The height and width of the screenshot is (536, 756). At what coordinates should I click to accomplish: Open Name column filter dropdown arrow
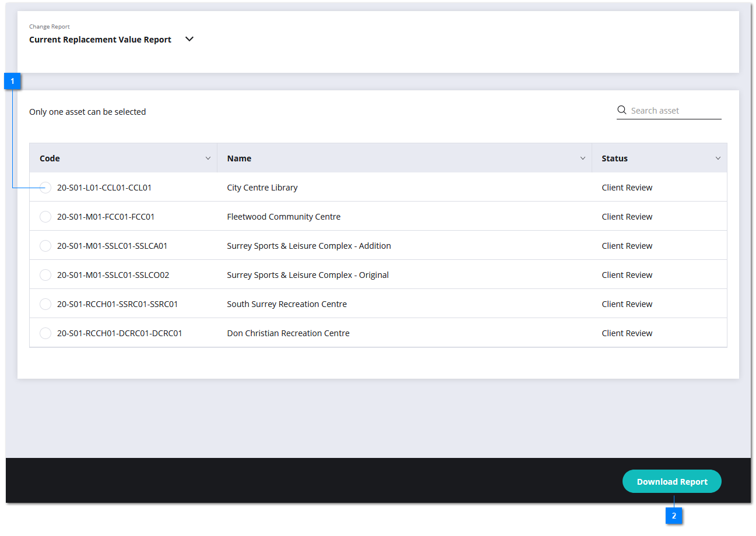[x=583, y=158]
